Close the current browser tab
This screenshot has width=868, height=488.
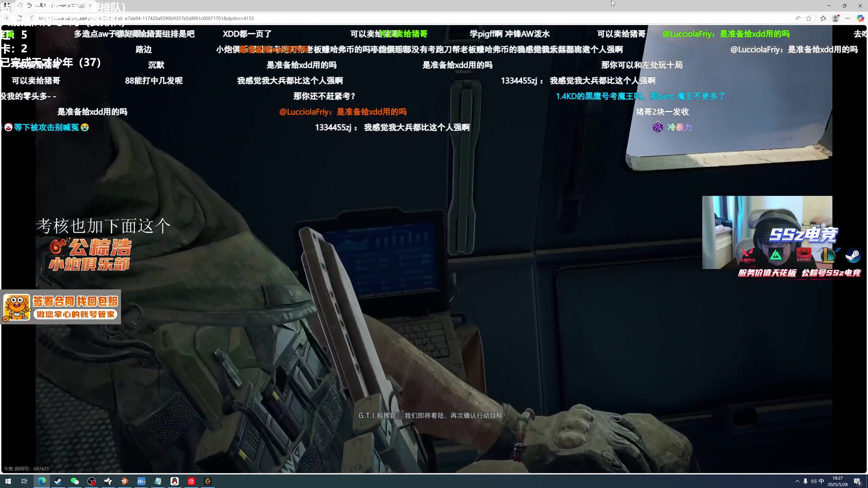[90, 5]
